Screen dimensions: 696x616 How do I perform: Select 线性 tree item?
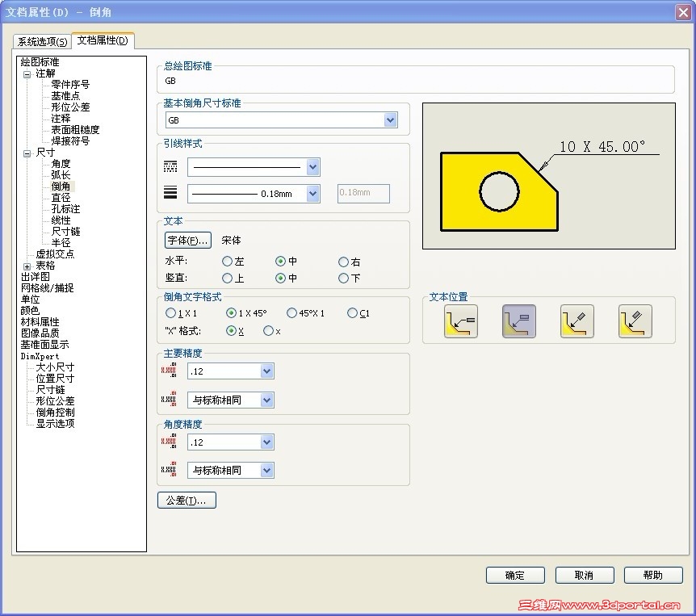point(61,220)
